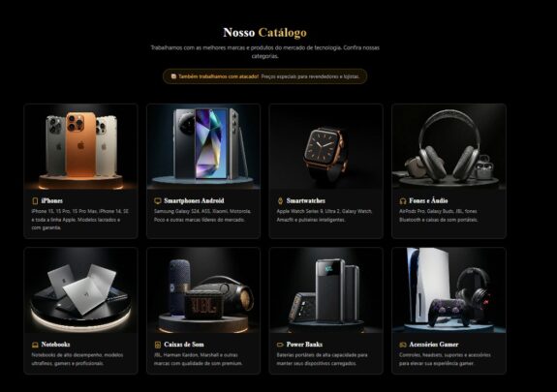The width and height of the screenshot is (557, 392).
Task: Click the monitor icon beside Smartphones Android
Action: coord(158,201)
